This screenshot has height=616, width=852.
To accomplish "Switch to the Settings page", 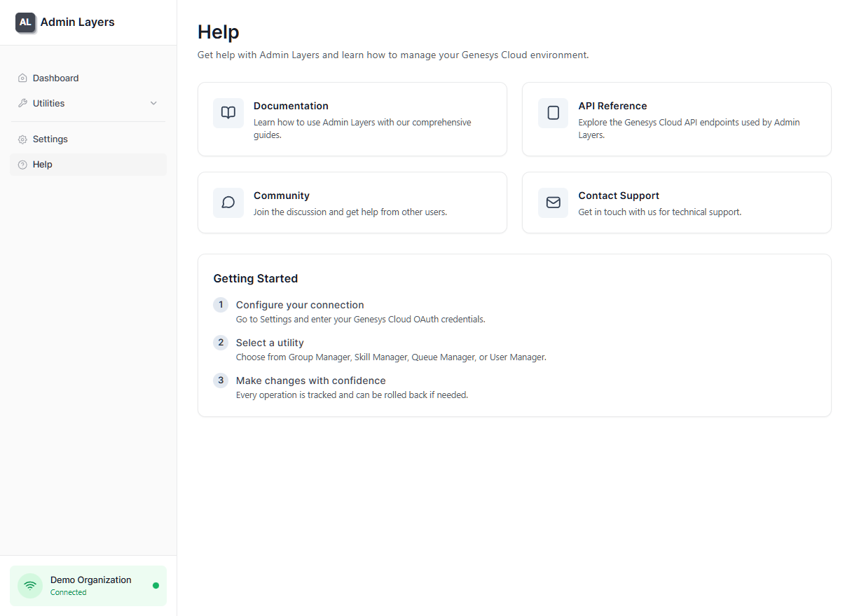I will point(50,139).
